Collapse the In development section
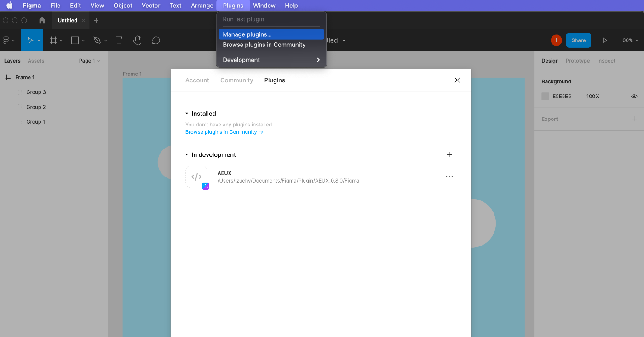 click(x=187, y=155)
